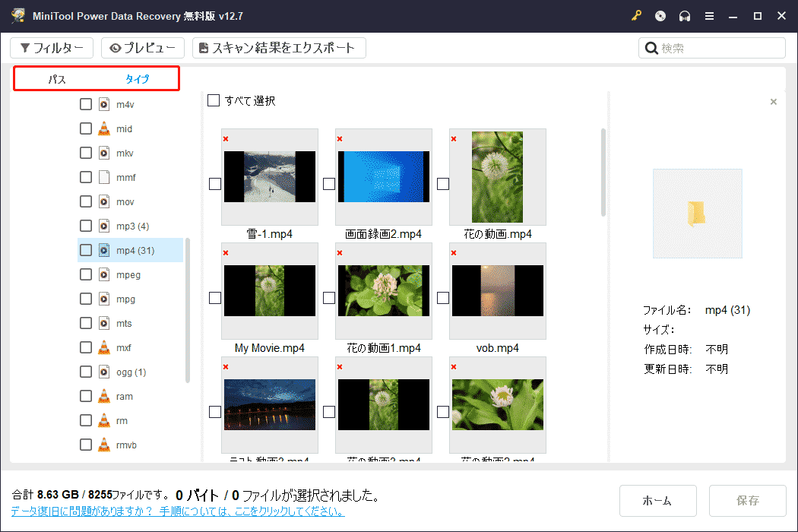This screenshot has width=798, height=532.
Task: Click the headphones support icon
Action: pyautogui.click(x=685, y=15)
